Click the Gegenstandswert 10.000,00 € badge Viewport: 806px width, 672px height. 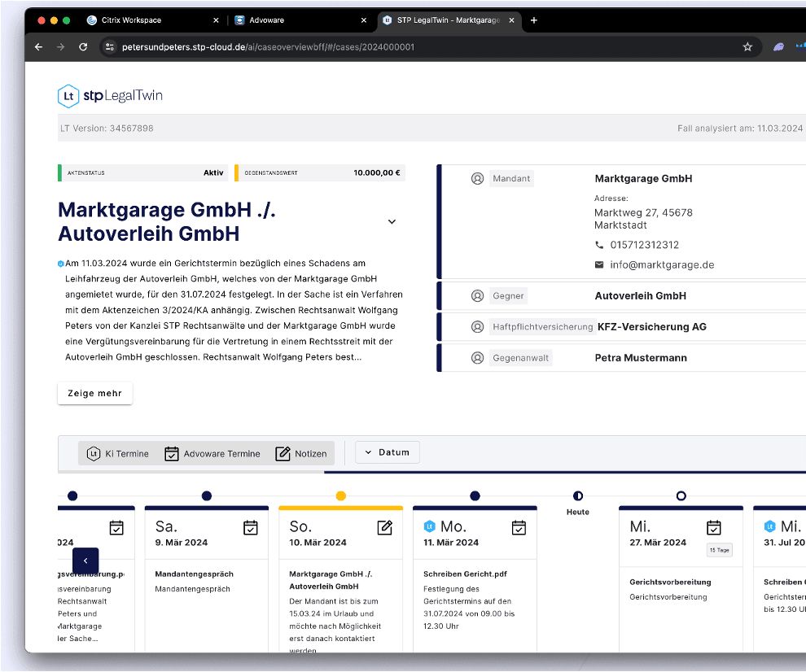pos(320,173)
